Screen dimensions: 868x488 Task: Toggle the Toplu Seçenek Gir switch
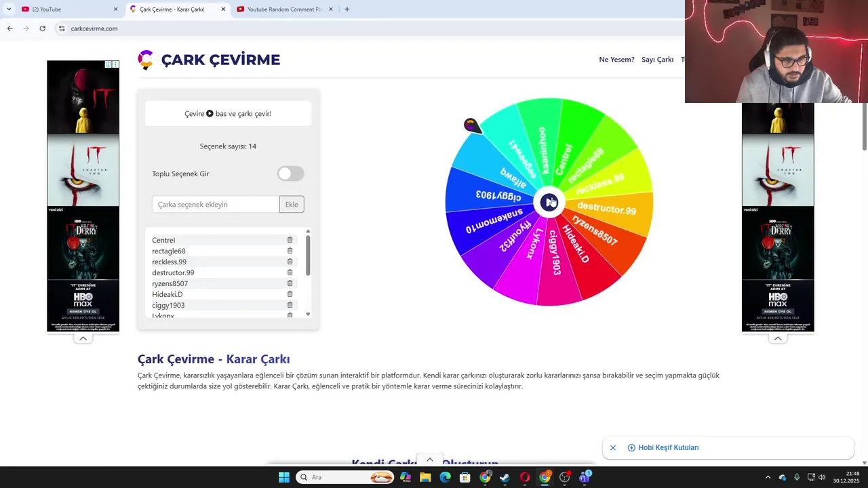pos(290,174)
